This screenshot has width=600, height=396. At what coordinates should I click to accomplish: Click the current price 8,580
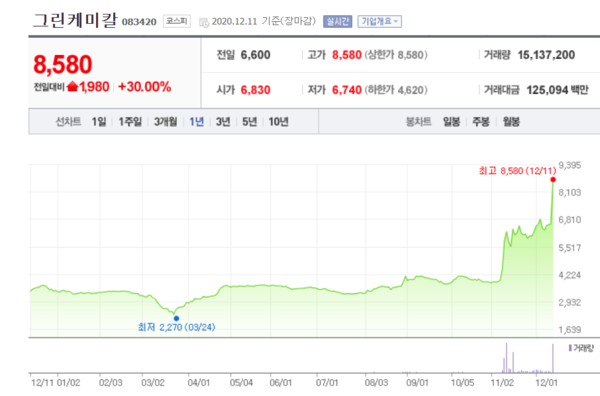click(x=63, y=64)
